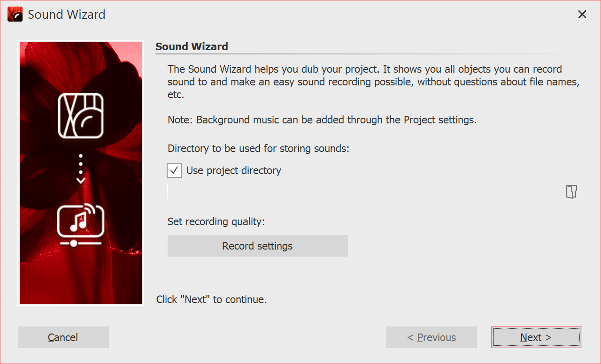Image resolution: width=601 pixels, height=364 pixels.
Task: Click the project artwork icon in the sidebar illustration
Action: (x=80, y=117)
